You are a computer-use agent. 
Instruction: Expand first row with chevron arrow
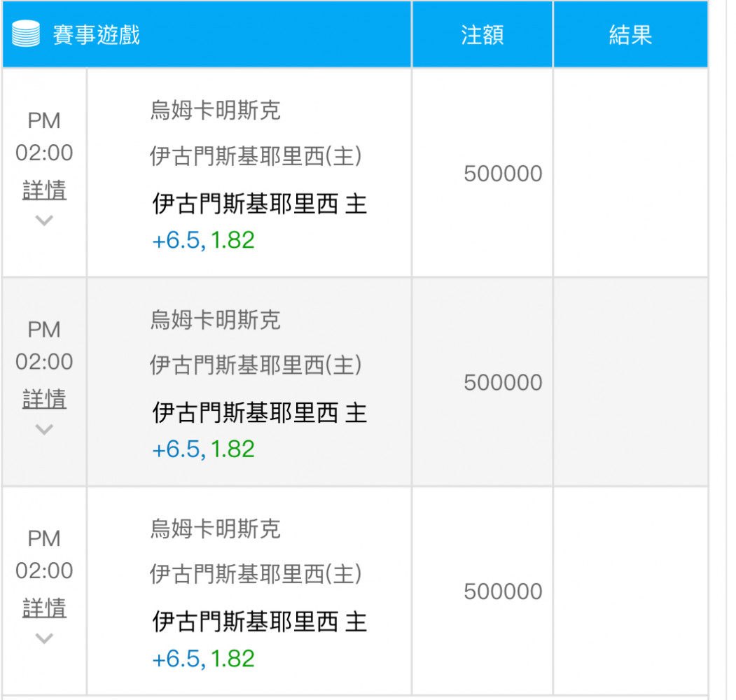coord(44,220)
